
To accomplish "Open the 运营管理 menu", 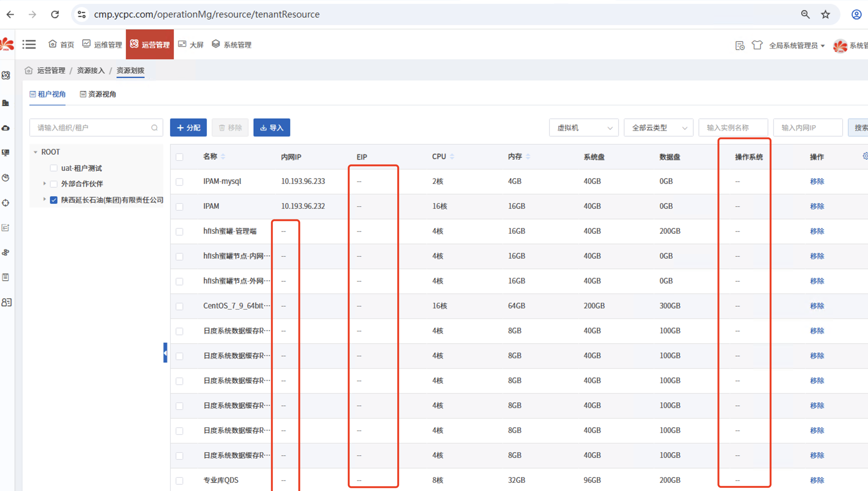I will [x=150, y=44].
